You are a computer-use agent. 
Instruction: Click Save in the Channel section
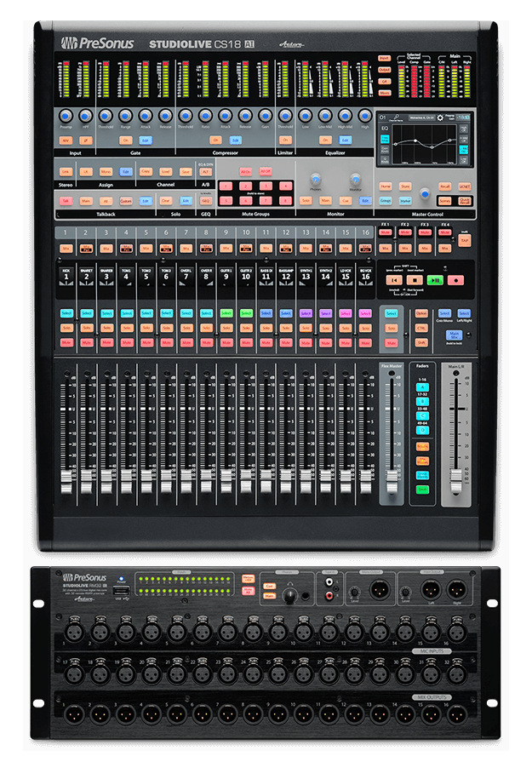coord(186,171)
